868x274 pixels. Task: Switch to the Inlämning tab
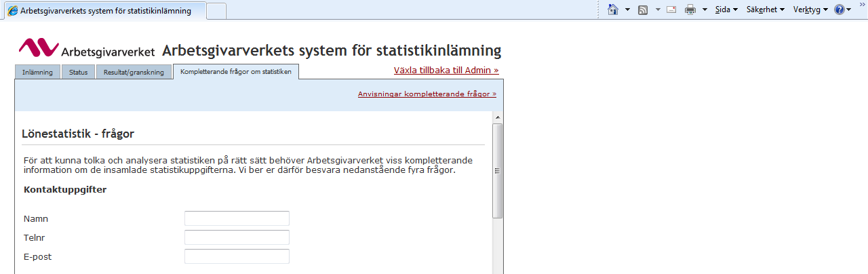click(x=37, y=72)
